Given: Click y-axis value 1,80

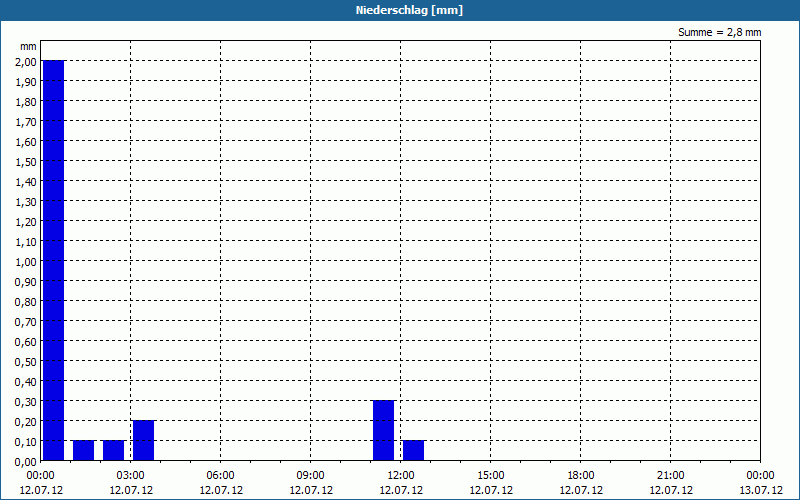Looking at the screenshot, I should (x=27, y=102).
